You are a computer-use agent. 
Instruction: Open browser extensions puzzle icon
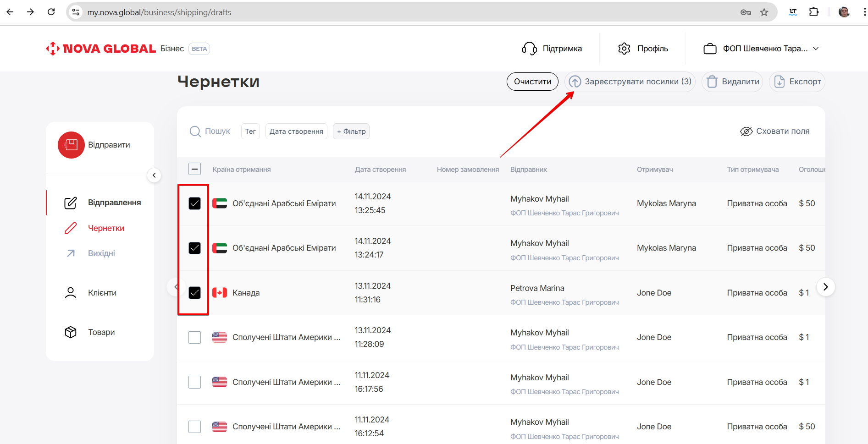pos(814,12)
